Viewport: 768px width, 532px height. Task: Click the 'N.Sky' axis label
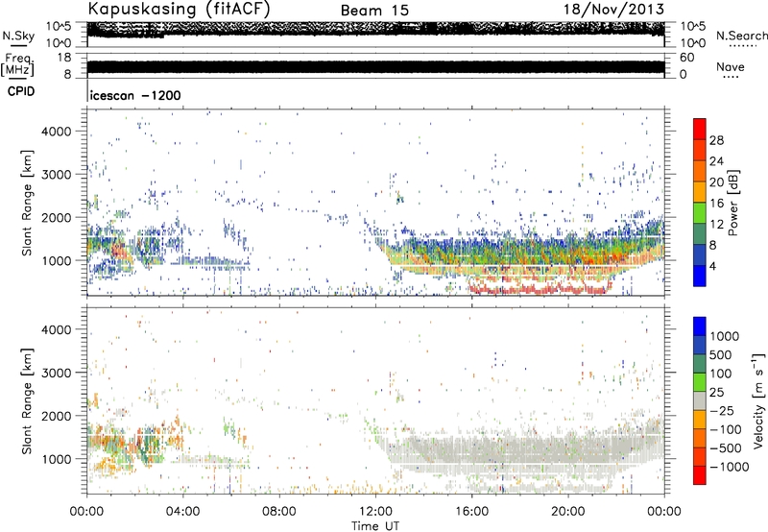[18, 36]
